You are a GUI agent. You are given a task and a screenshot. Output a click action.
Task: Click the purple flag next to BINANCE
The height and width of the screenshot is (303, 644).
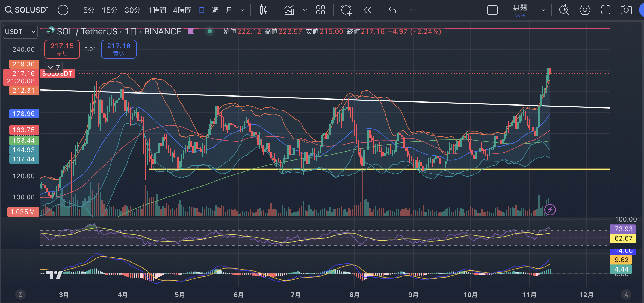pyautogui.click(x=191, y=31)
